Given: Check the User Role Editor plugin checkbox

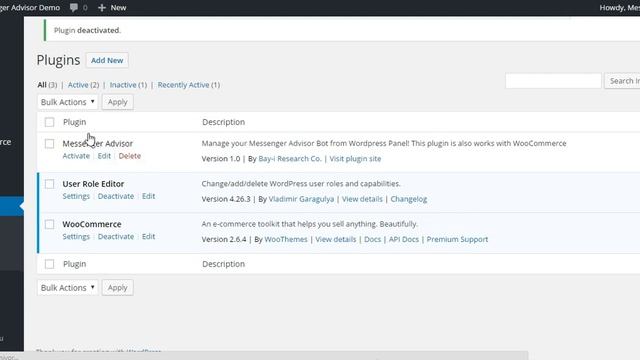Looking at the screenshot, I should tap(49, 184).
